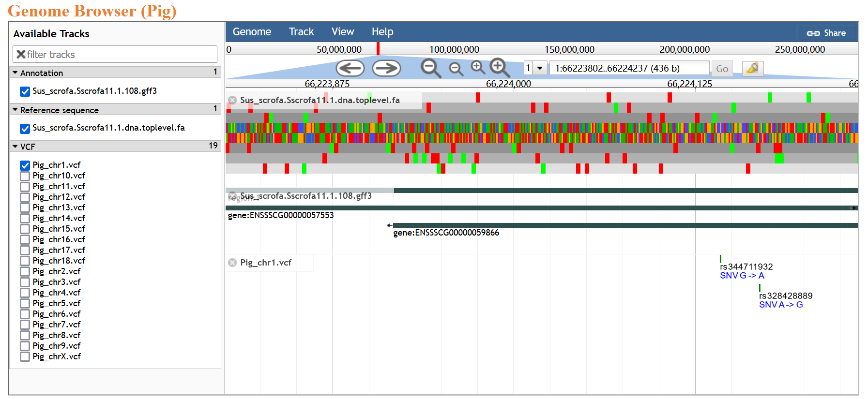Enable the Pig_chr6.vcf track
The height and width of the screenshot is (399, 868).
(x=25, y=314)
